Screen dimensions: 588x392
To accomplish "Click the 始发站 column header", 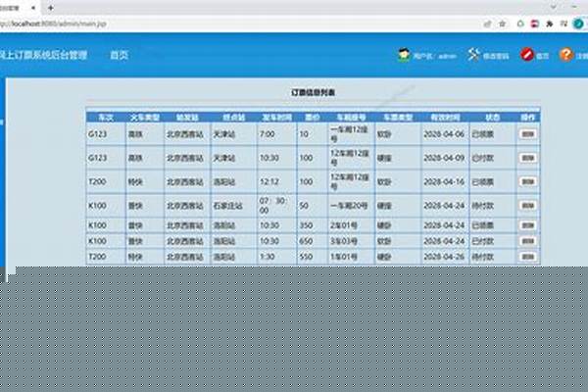I will click(187, 118).
